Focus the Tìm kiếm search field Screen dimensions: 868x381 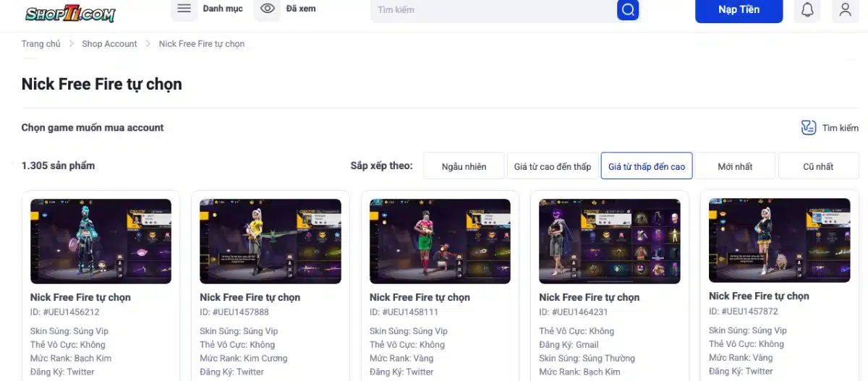(x=492, y=10)
